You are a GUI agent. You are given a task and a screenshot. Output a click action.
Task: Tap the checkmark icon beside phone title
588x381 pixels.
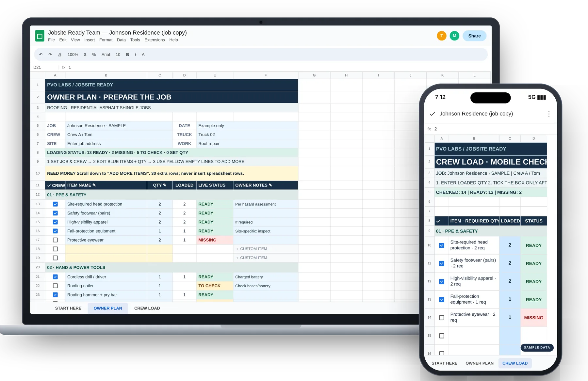pyautogui.click(x=432, y=114)
